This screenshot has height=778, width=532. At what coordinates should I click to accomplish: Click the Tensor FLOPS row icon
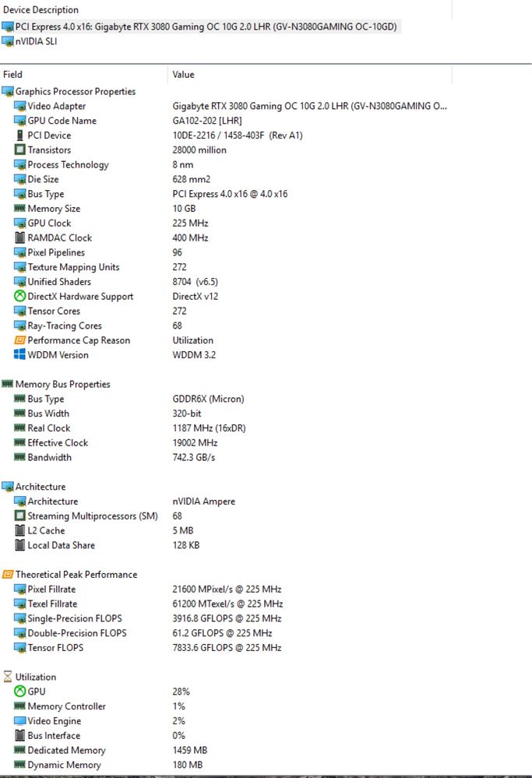(19, 647)
